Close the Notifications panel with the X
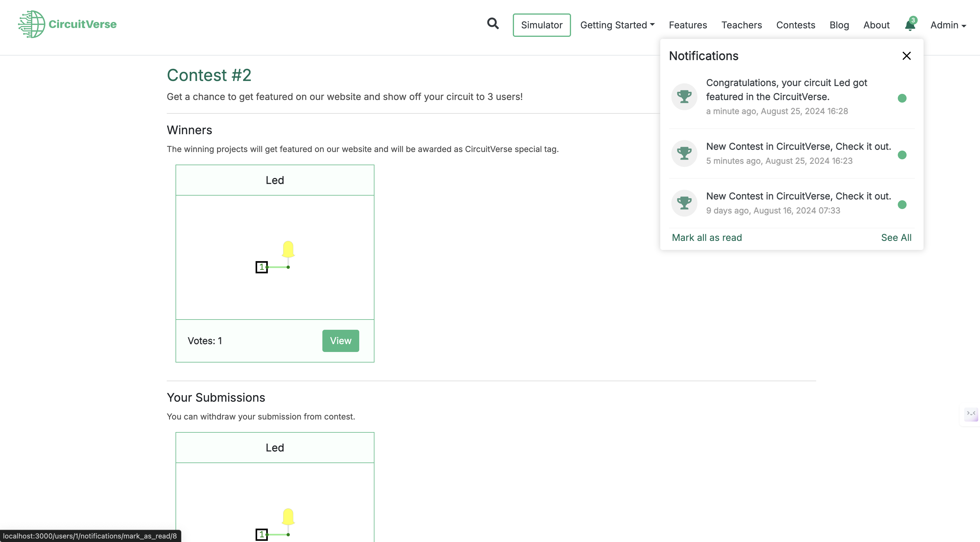This screenshot has width=980, height=542. [906, 56]
